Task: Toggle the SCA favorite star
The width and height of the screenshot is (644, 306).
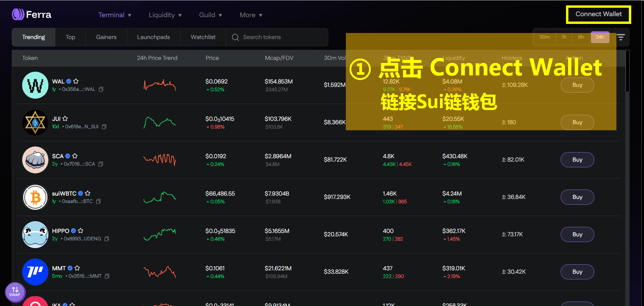Action: 75,156
